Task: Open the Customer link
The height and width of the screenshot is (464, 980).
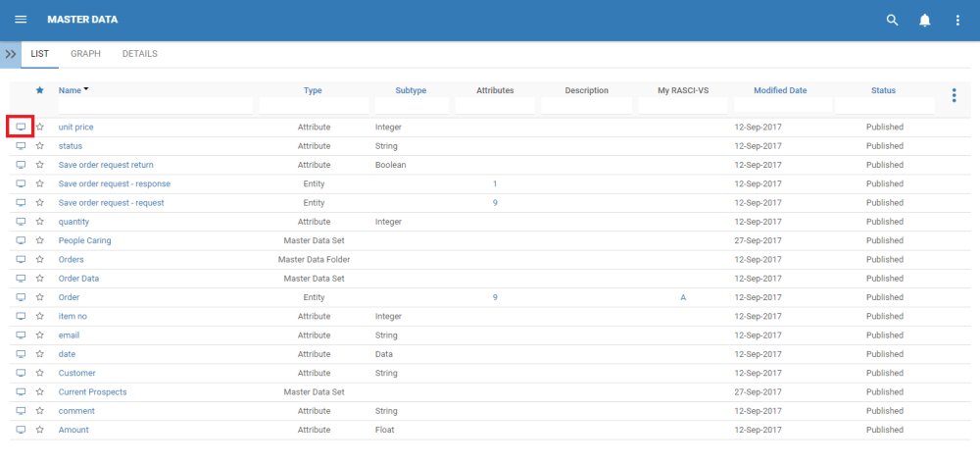Action: point(76,373)
